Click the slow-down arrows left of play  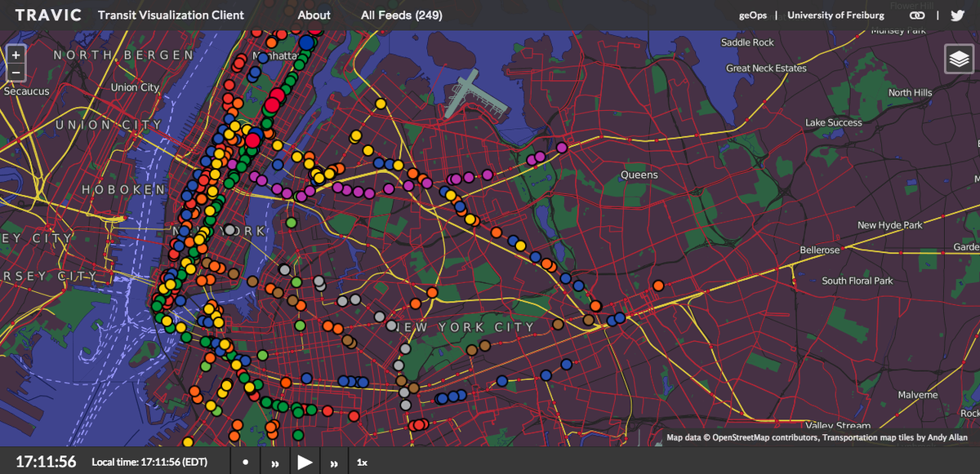pos(275,463)
